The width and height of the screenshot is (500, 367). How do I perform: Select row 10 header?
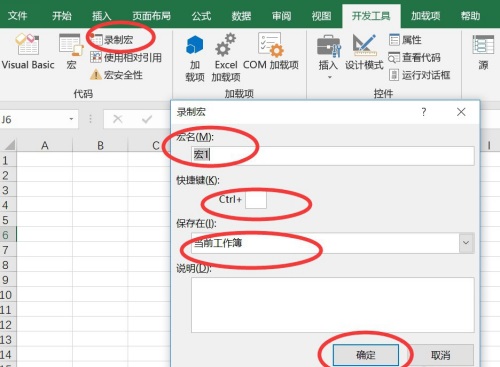[8, 295]
